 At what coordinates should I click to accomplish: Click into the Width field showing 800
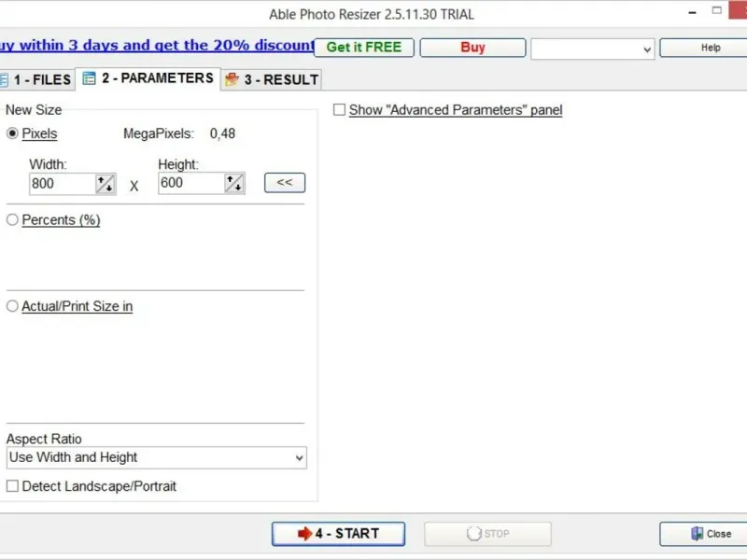pyautogui.click(x=63, y=184)
